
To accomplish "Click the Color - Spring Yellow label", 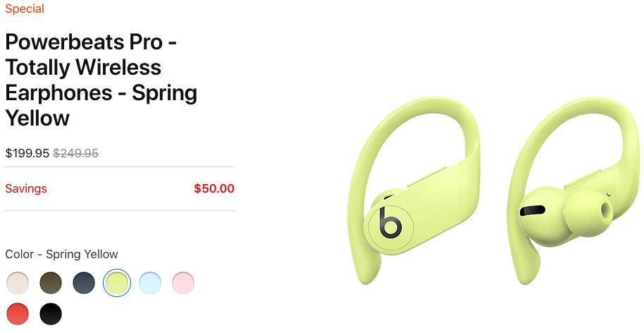I will [61, 254].
